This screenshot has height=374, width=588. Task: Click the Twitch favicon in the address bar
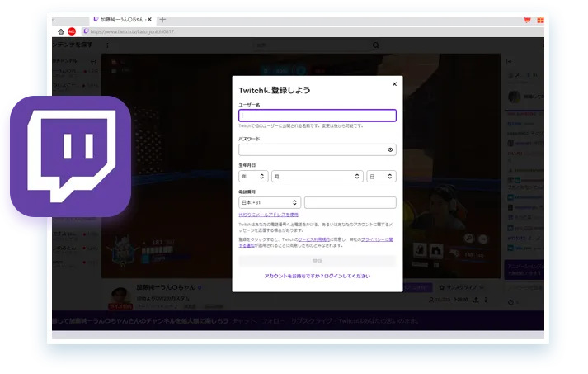tap(86, 31)
